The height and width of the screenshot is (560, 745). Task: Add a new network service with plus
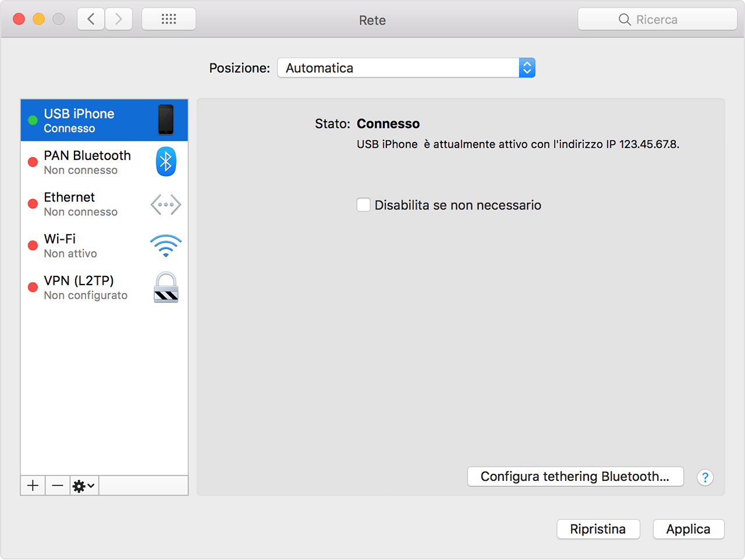(x=33, y=485)
